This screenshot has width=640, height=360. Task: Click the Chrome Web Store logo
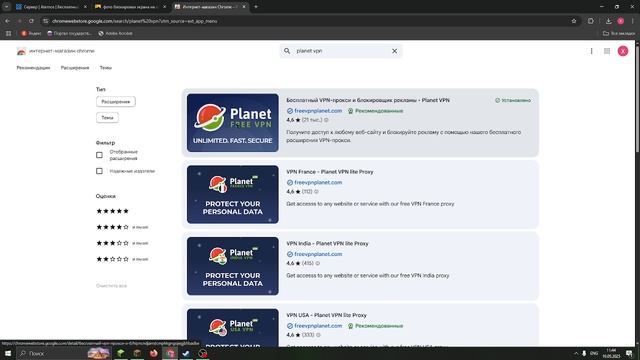[x=21, y=51]
